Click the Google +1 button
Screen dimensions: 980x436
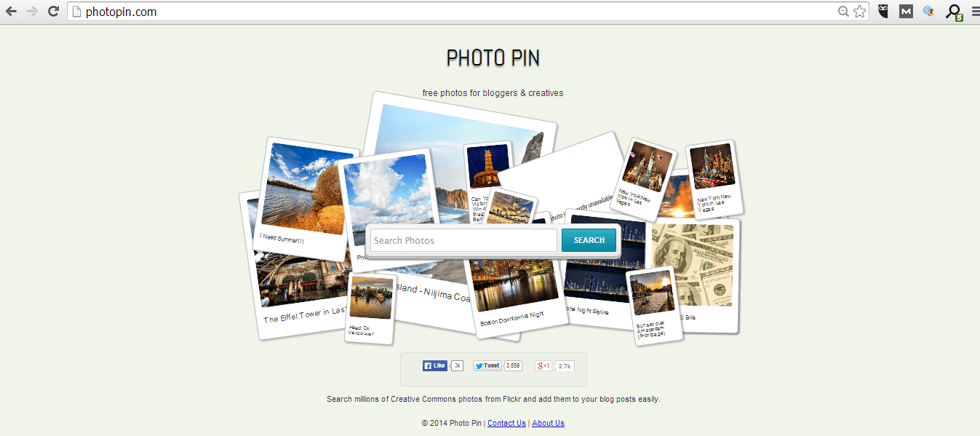pos(543,365)
